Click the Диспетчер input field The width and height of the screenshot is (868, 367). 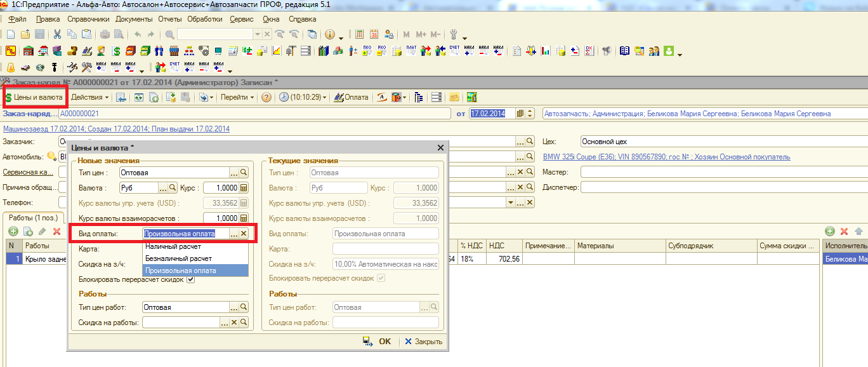pos(724,187)
